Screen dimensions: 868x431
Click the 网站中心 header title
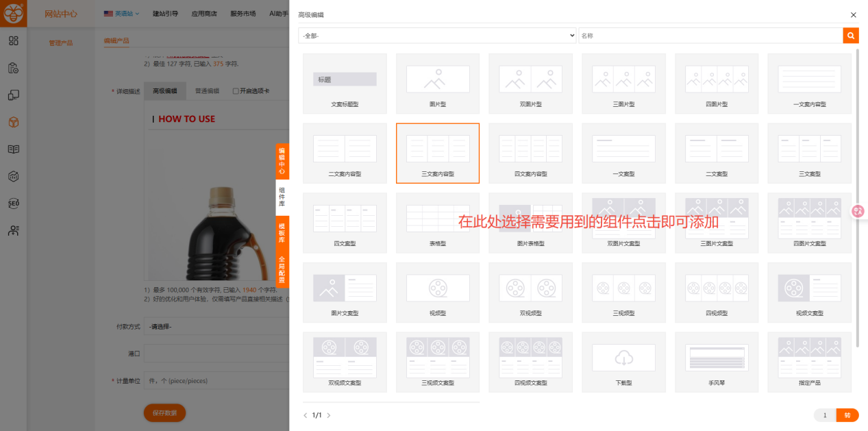pyautogui.click(x=61, y=14)
